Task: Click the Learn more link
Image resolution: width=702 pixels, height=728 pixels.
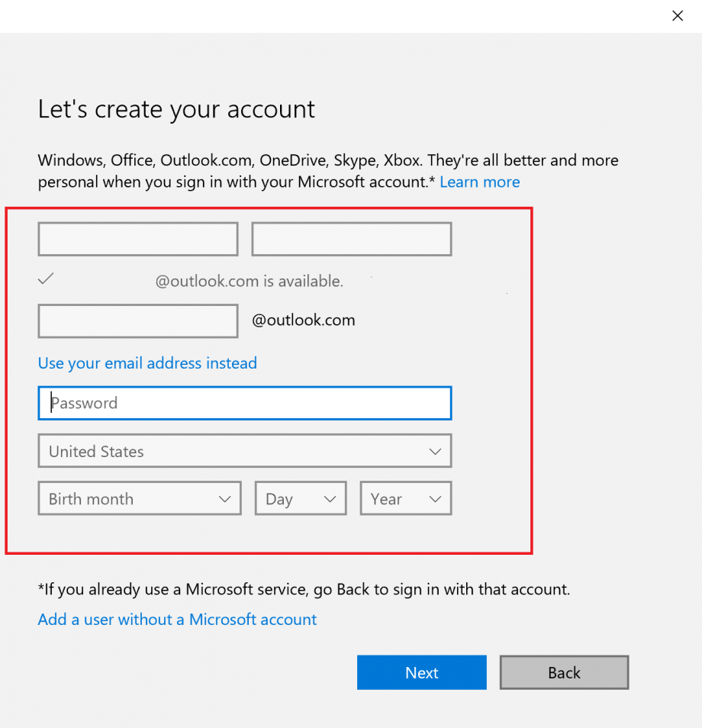Action: coord(479,182)
